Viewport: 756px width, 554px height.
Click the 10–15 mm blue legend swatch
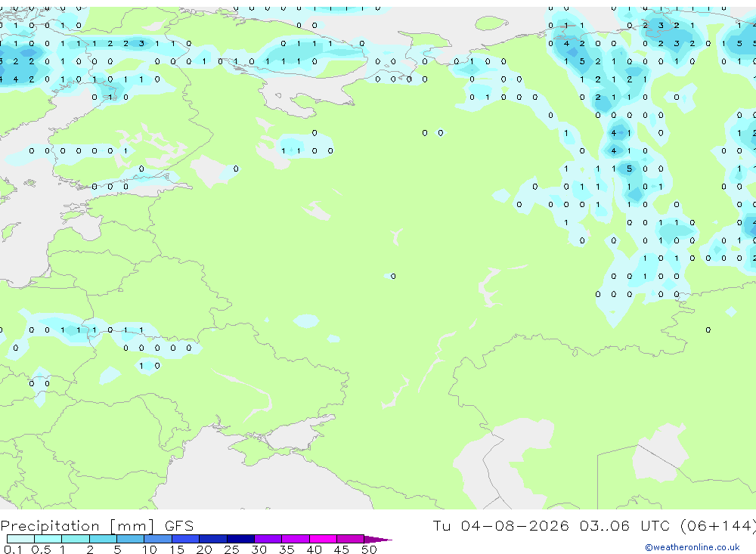[x=158, y=539]
